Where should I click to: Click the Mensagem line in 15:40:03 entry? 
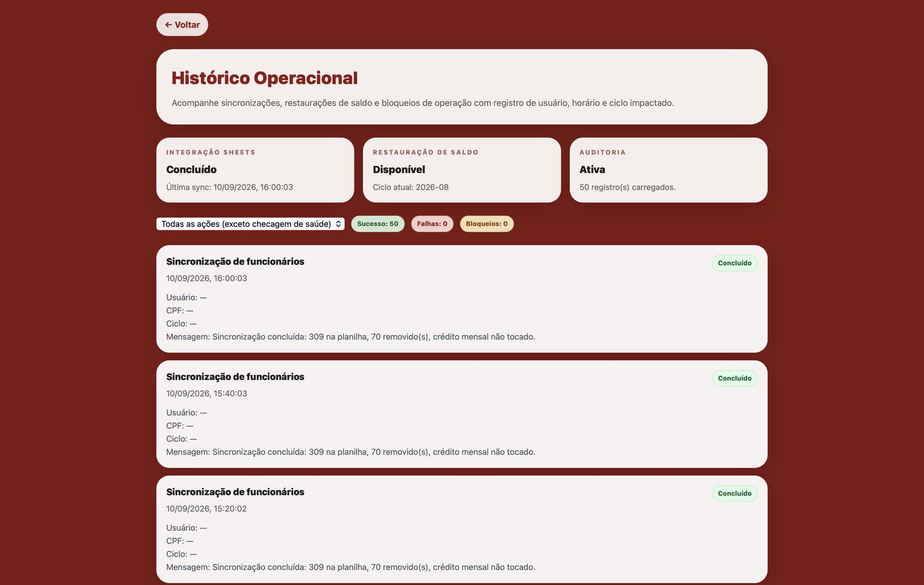(351, 452)
